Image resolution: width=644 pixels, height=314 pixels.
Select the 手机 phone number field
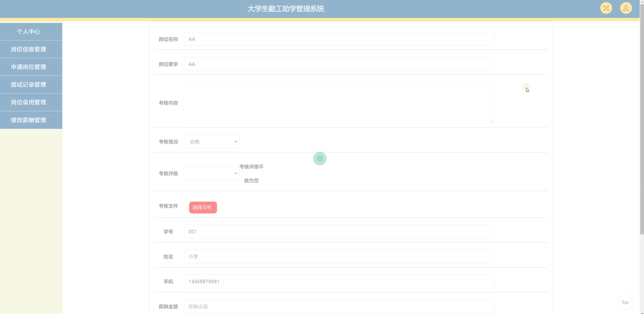click(339, 281)
